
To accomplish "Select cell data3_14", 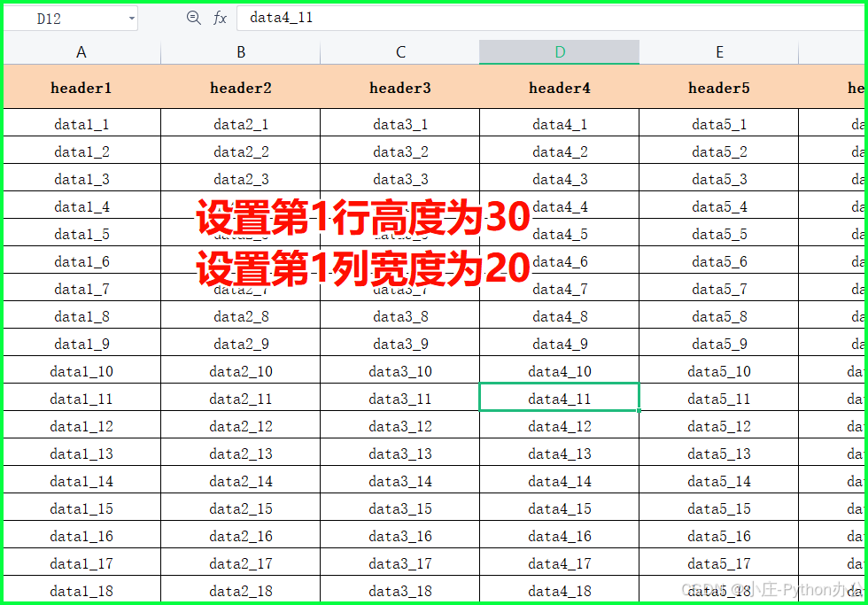I will 400,480.
